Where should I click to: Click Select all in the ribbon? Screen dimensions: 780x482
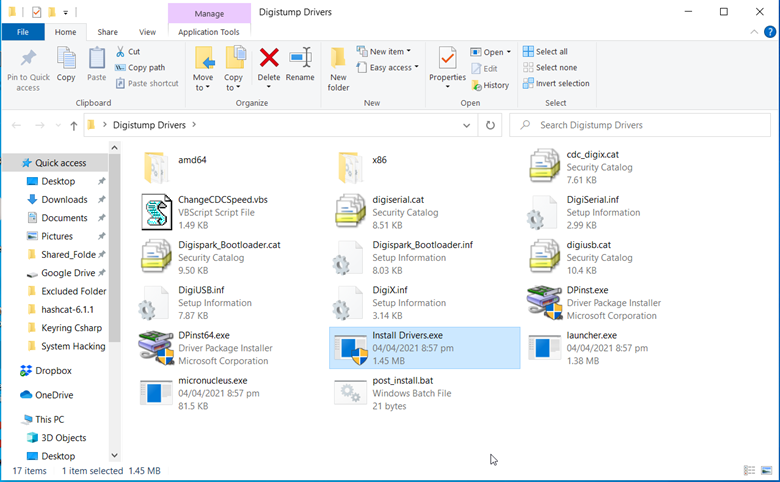[x=550, y=52]
